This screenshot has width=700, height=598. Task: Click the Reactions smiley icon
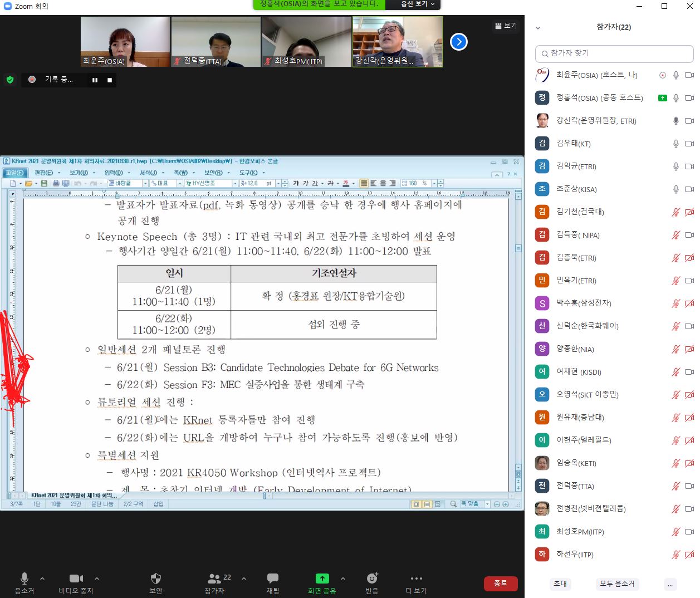372,579
